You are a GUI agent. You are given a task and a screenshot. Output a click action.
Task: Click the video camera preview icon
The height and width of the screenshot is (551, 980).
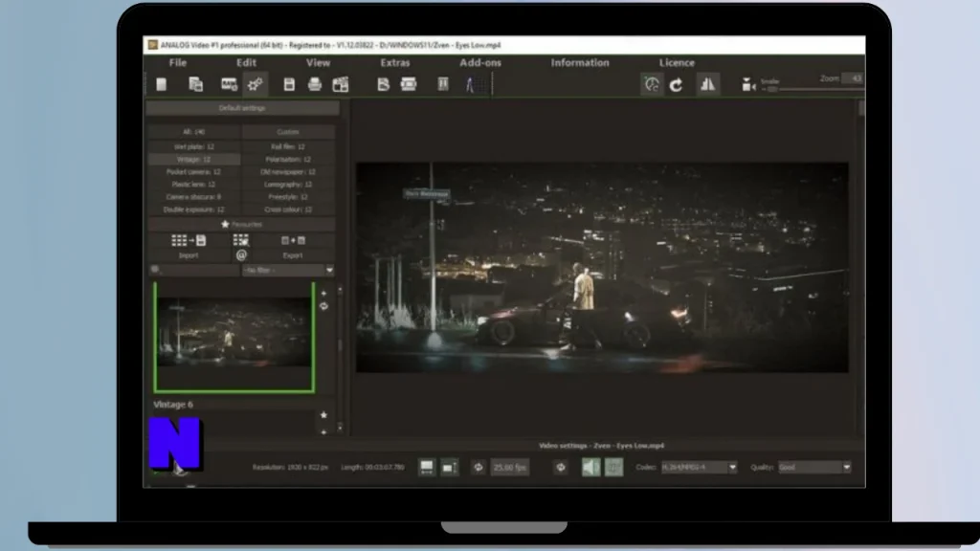(748, 85)
